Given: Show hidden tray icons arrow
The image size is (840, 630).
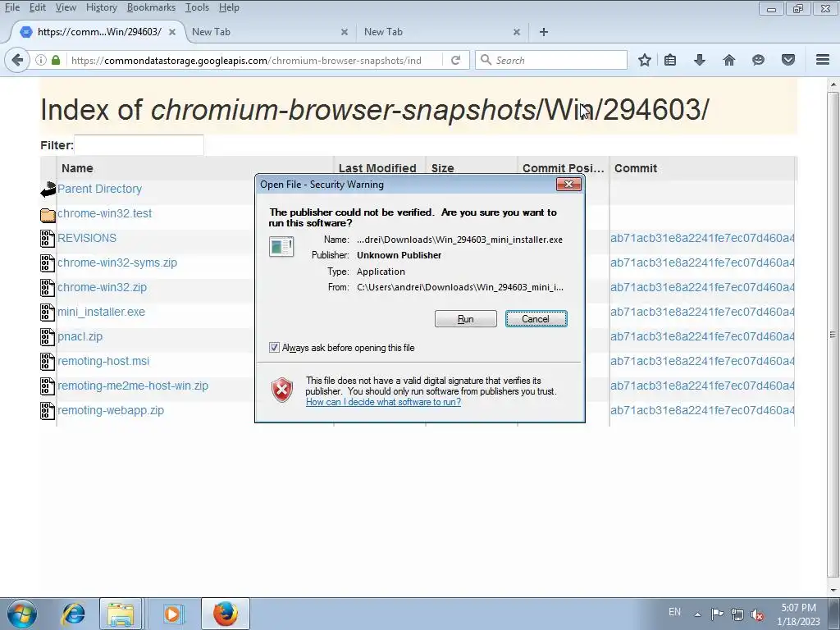Looking at the screenshot, I should 697,614.
